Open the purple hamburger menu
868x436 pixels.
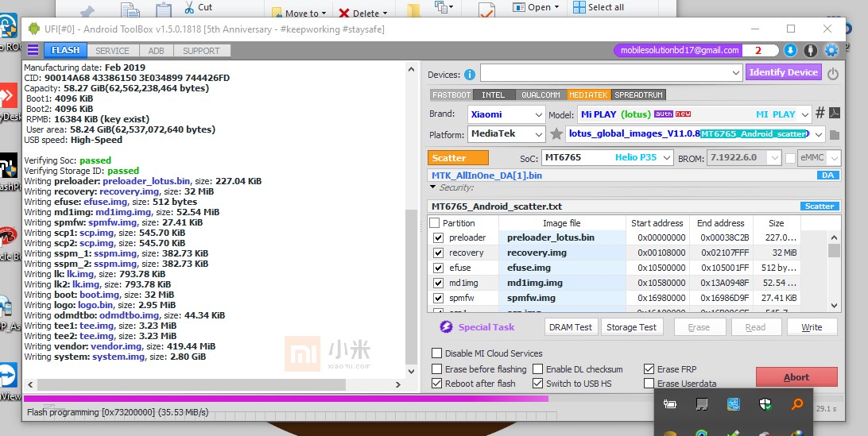point(33,50)
